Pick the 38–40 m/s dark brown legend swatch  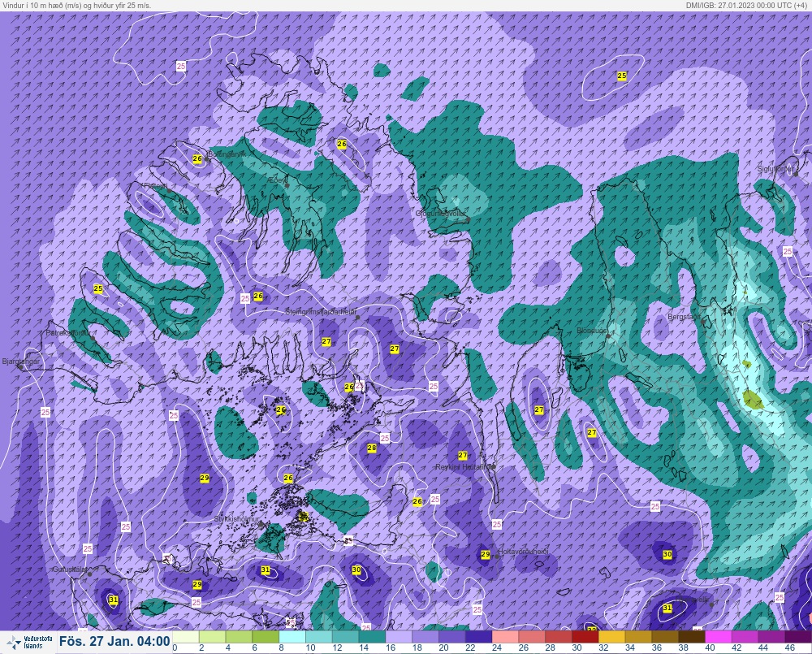point(691,636)
